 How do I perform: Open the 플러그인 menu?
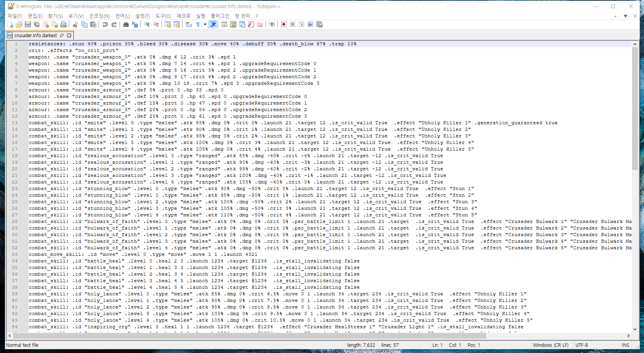220,16
